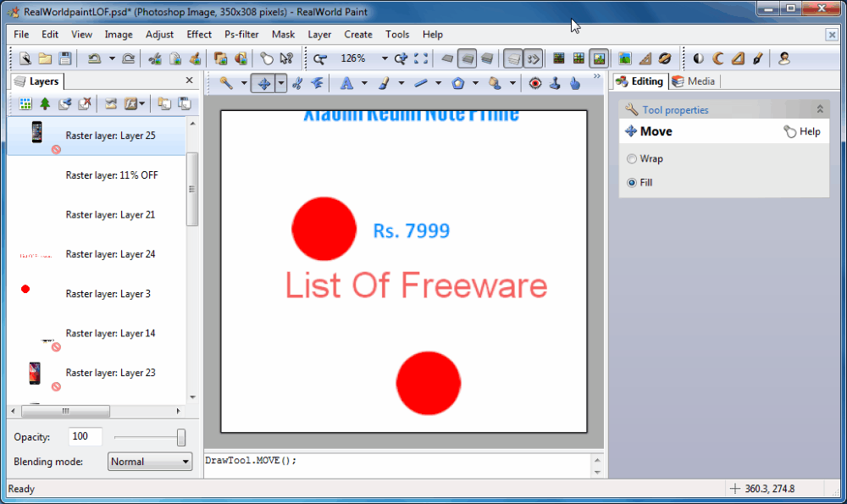Click the half-circle contrast icon
The image size is (847, 504).
[x=698, y=58]
